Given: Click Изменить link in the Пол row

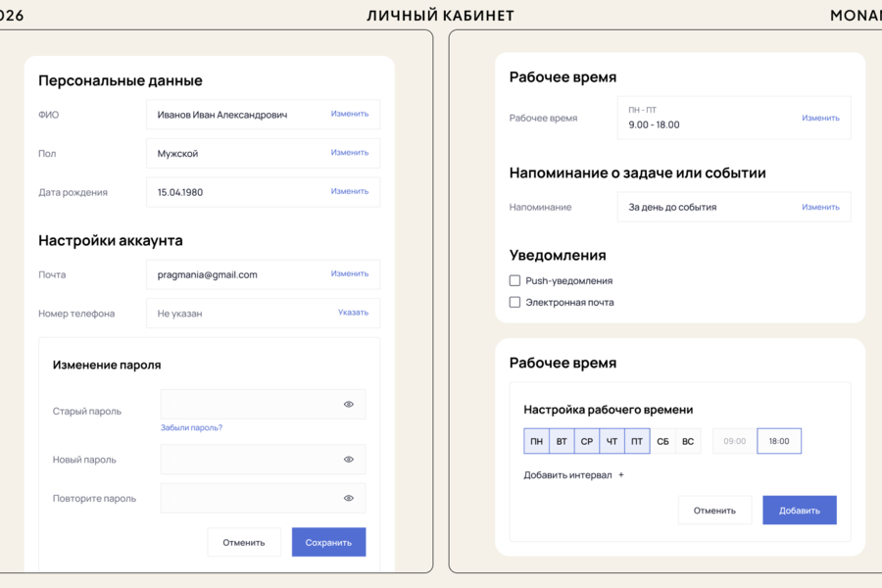Looking at the screenshot, I should click(349, 153).
